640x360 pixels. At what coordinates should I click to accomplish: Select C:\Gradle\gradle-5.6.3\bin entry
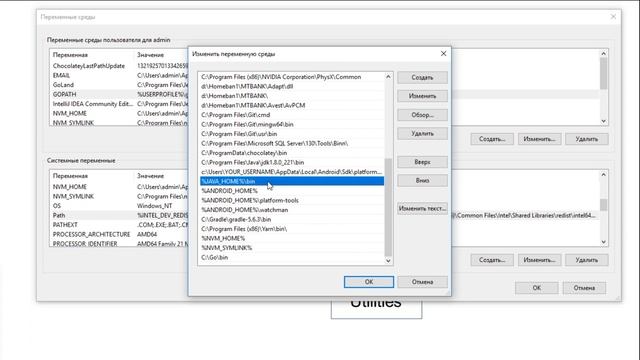click(292, 219)
